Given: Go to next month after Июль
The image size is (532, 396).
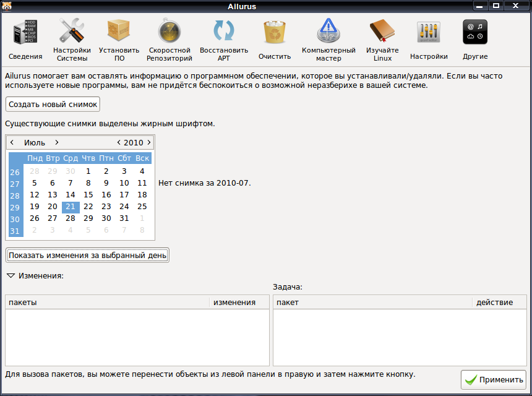Looking at the screenshot, I should point(57,142).
